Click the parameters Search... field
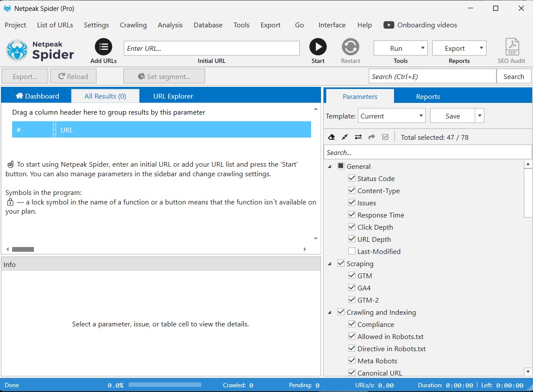This screenshot has width=533, height=392. [428, 152]
